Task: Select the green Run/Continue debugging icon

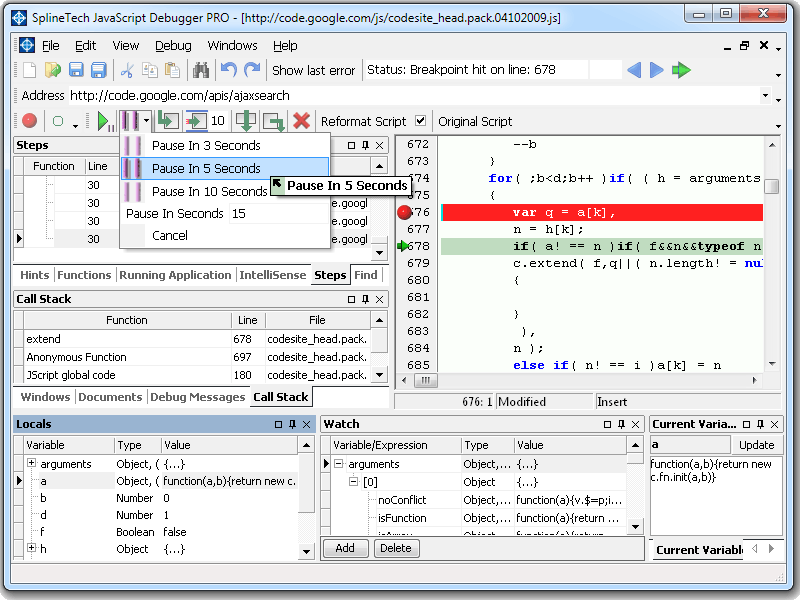Action: [103, 120]
